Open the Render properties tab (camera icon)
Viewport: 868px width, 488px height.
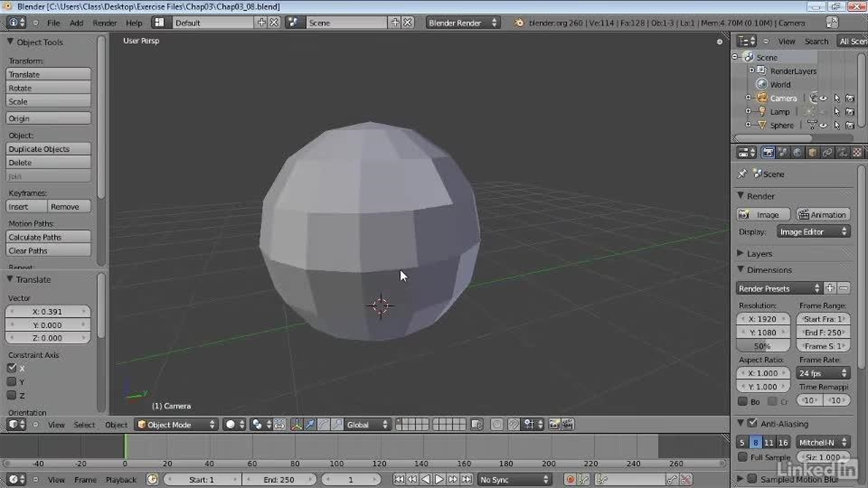tap(768, 152)
